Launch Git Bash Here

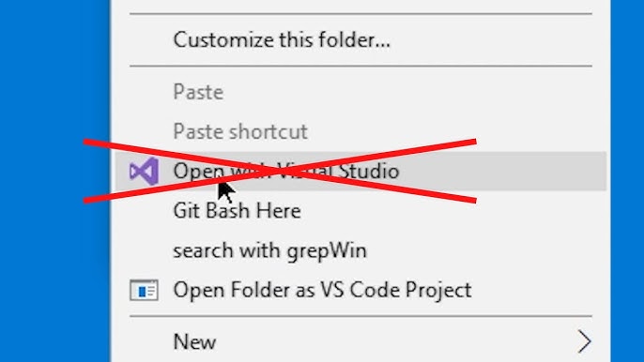[237, 211]
